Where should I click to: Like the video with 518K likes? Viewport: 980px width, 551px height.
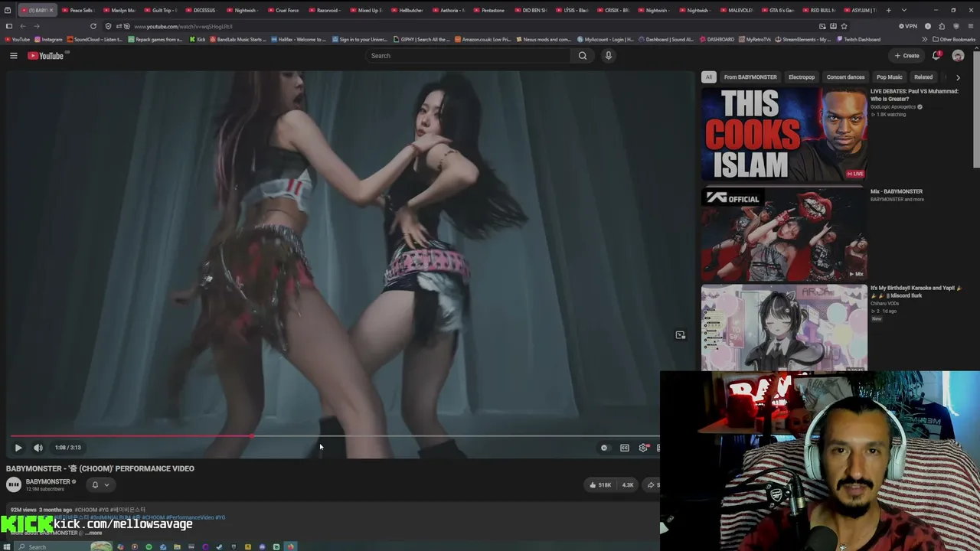599,484
